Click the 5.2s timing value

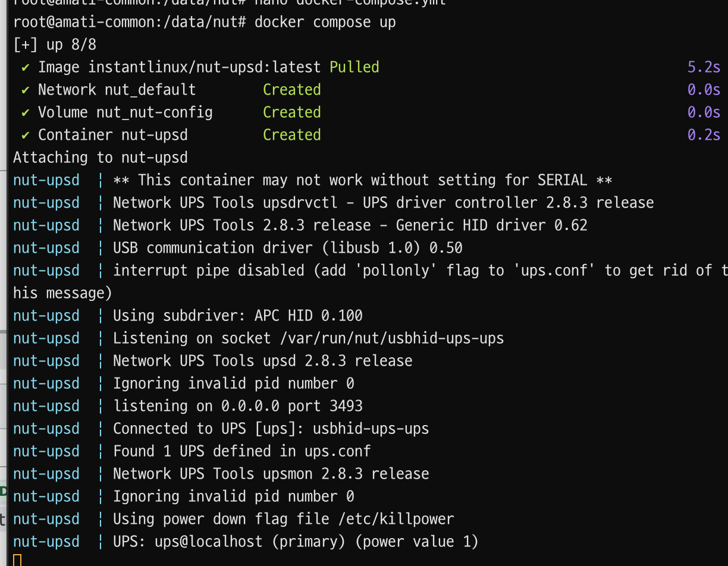coord(704,67)
